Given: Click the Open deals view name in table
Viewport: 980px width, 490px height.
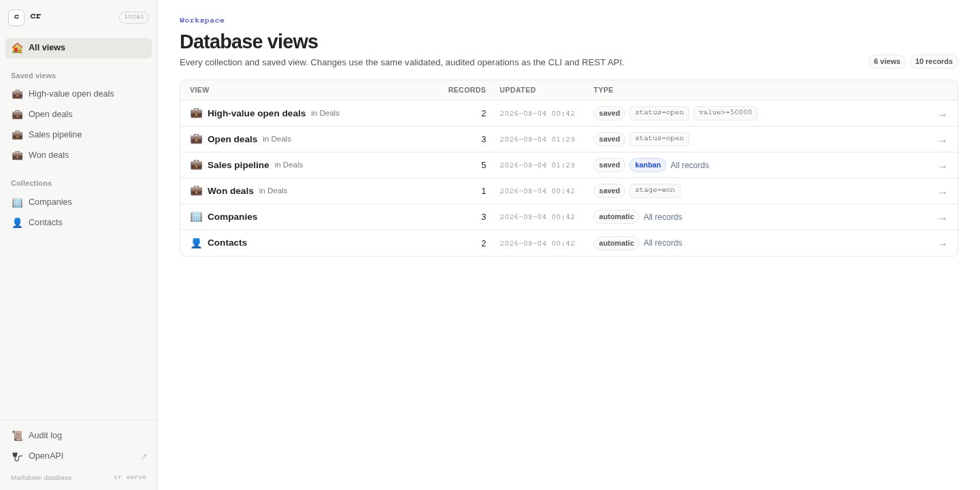Looking at the screenshot, I should (x=233, y=139).
